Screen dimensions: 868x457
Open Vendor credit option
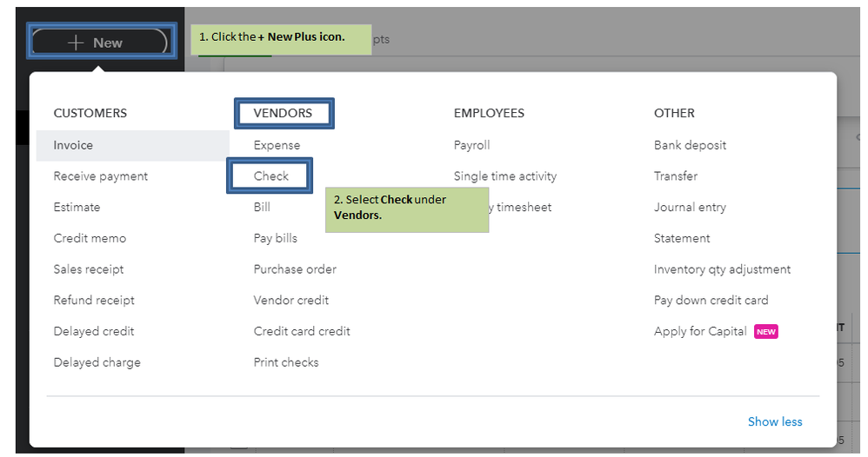tap(291, 301)
